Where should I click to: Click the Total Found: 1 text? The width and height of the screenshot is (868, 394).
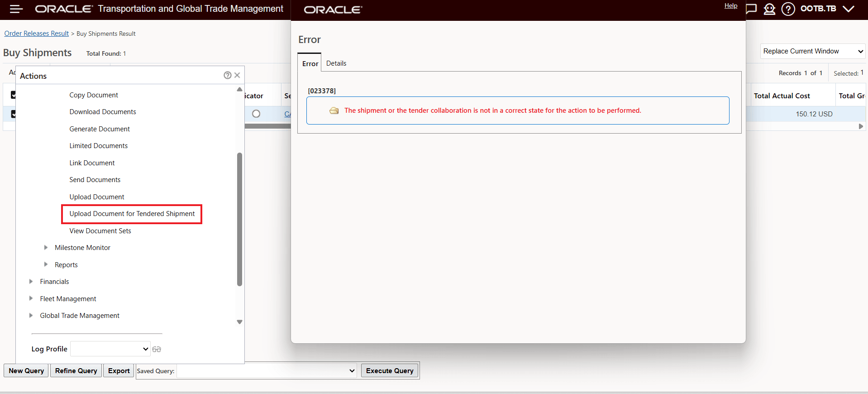click(x=106, y=53)
